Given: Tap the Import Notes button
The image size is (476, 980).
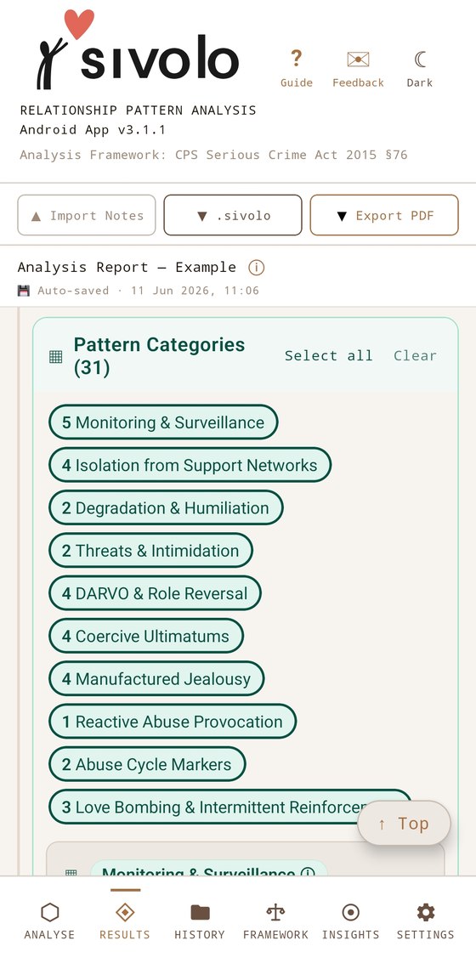Looking at the screenshot, I should coord(87,216).
